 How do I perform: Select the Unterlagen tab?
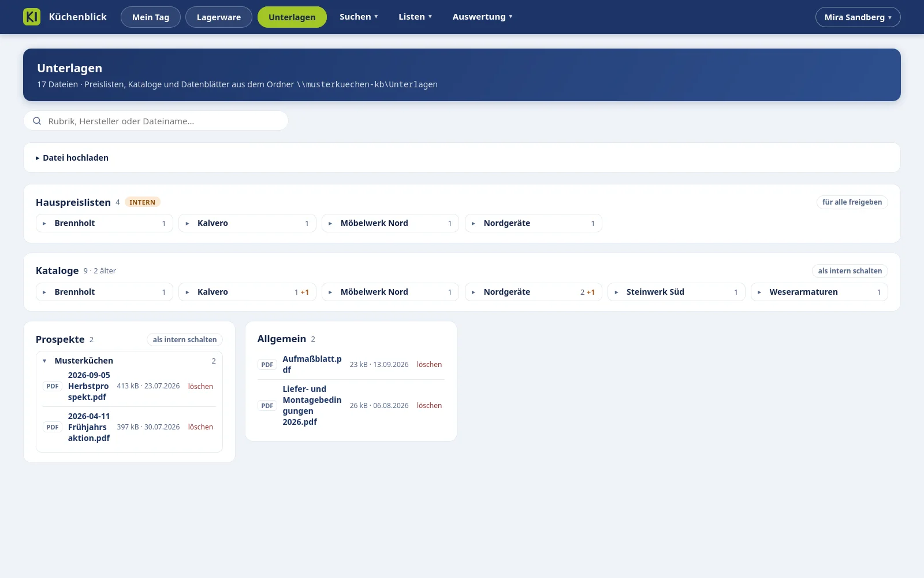(x=292, y=17)
